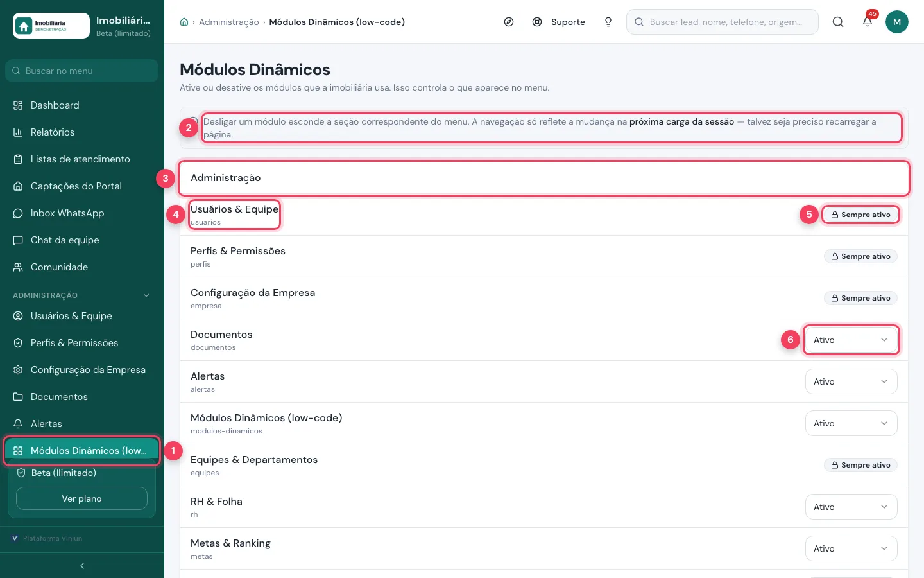Viewport: 924px width, 578px height.
Task: Click Sempre ativo badge for Perfis & Permissões
Action: (x=860, y=256)
